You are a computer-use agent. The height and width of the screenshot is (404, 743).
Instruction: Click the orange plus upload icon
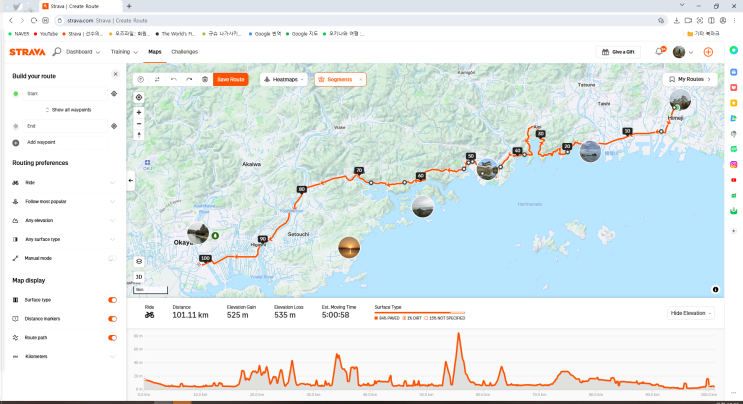coord(708,52)
